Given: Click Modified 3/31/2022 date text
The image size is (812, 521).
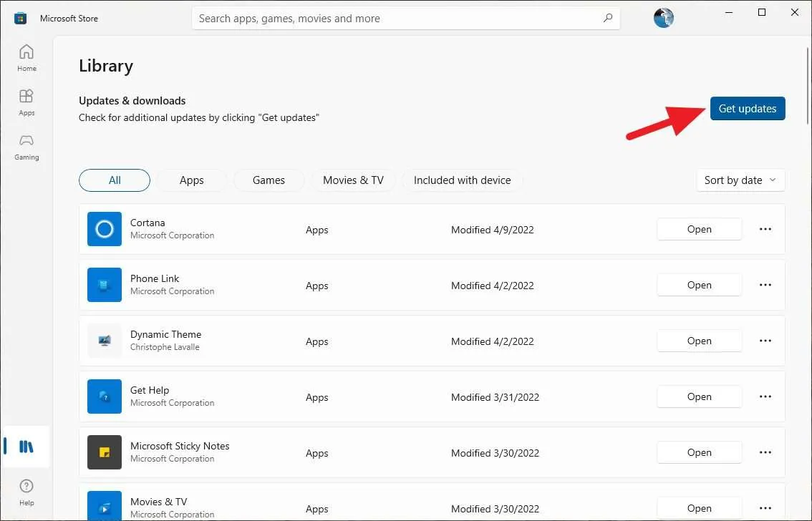Looking at the screenshot, I should (495, 397).
